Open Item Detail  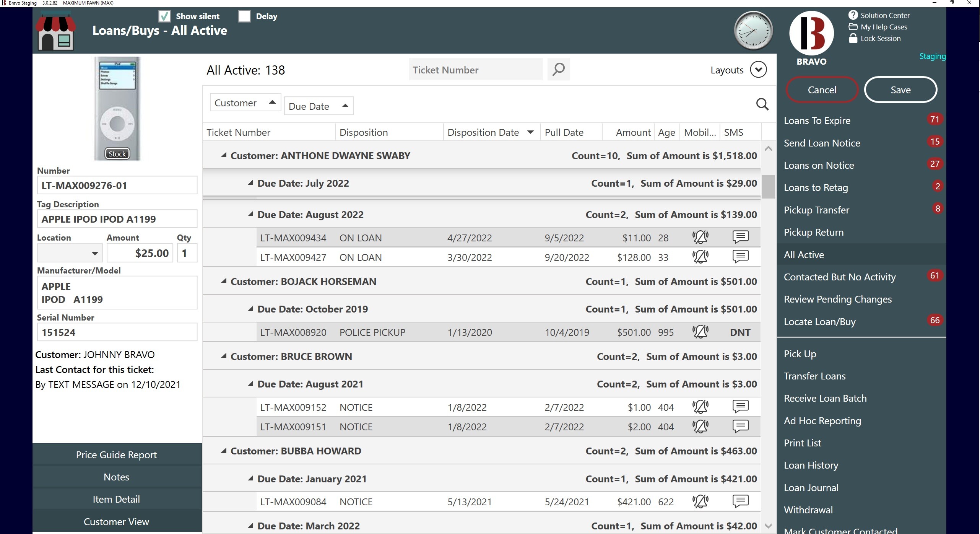coord(117,499)
